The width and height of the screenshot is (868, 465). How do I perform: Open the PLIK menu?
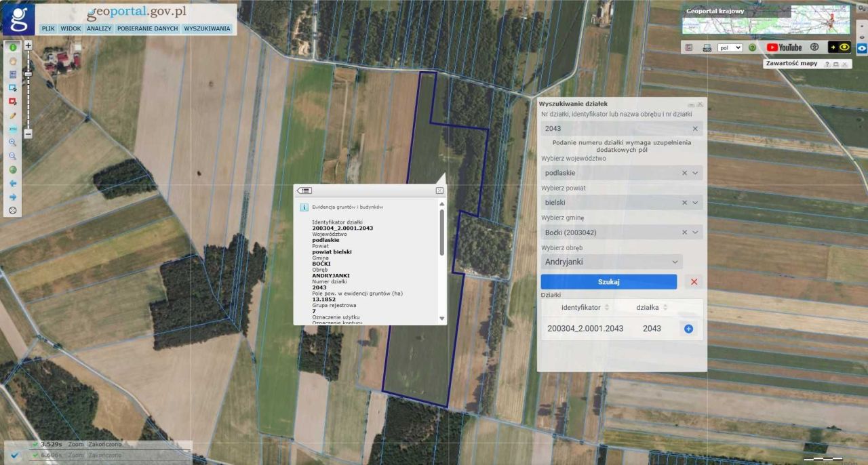point(48,29)
